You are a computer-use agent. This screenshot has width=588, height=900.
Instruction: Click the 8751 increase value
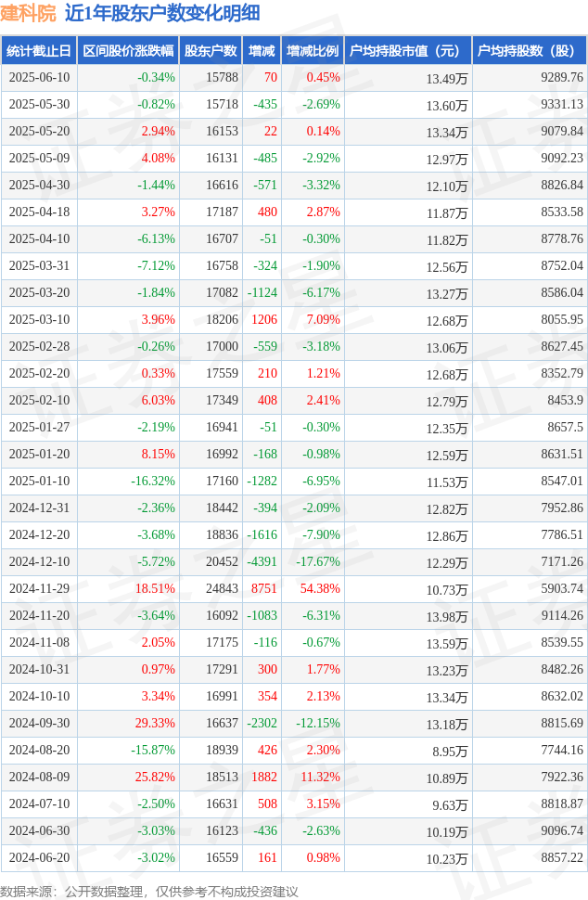click(264, 588)
